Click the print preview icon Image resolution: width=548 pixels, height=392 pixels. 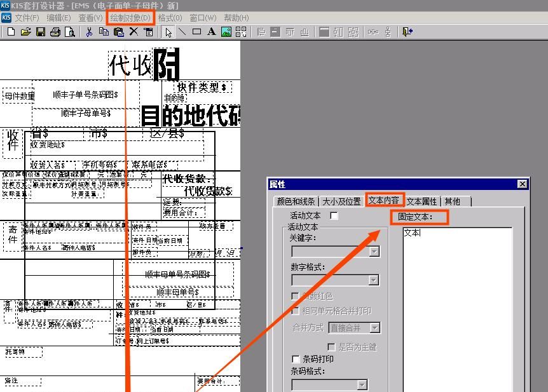click(70, 32)
